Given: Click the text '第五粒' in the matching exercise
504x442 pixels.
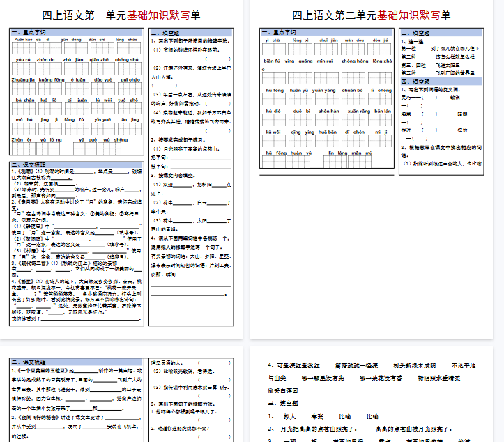Looking at the screenshot, I should 408,73.
